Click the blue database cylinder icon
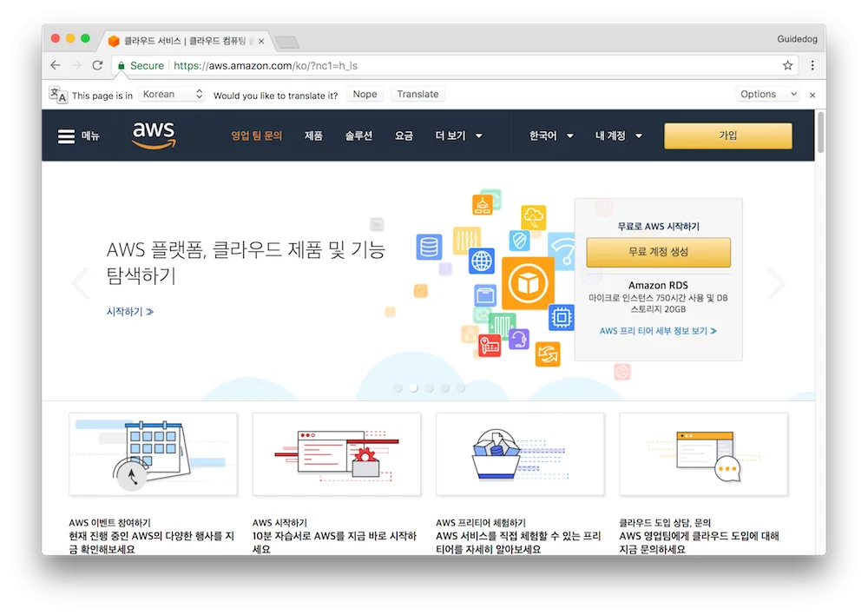The height and width of the screenshot is (615, 868). point(429,247)
